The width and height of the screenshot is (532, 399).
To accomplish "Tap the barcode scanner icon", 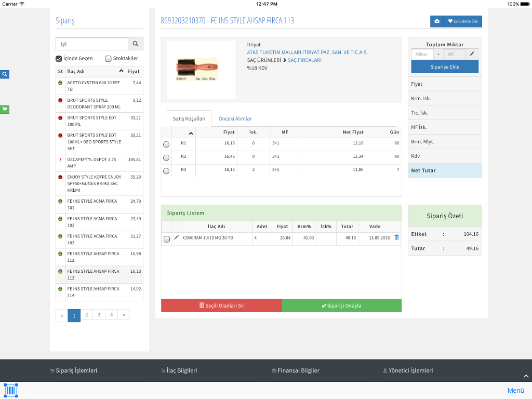I will coord(11,391).
